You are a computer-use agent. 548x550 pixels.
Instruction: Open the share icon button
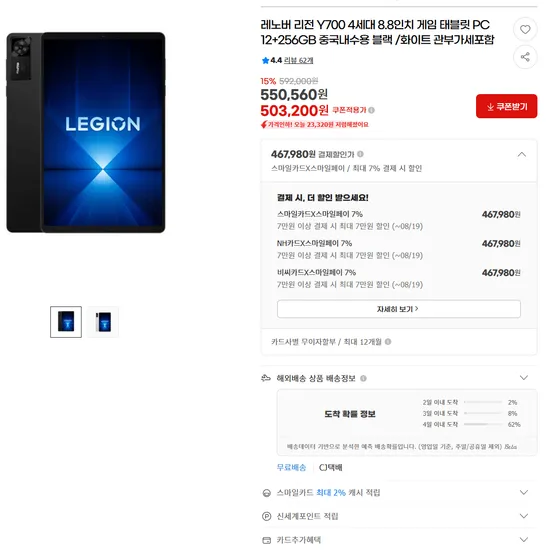[525, 57]
